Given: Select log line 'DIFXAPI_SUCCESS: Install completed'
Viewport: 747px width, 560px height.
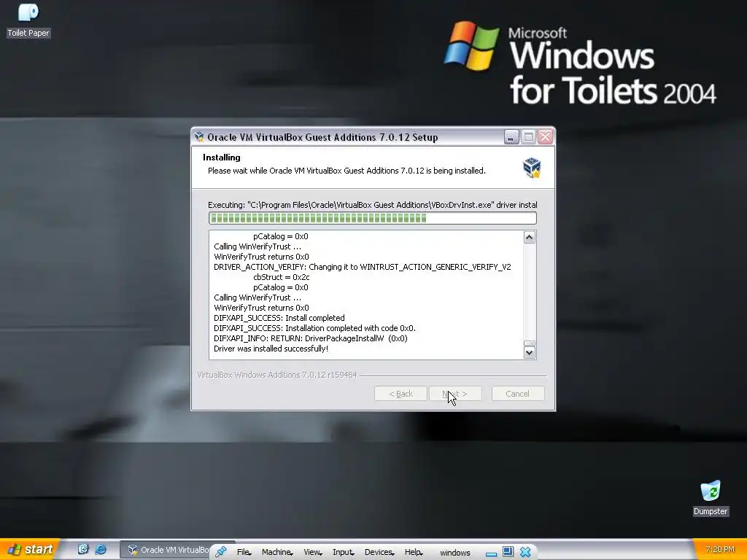Looking at the screenshot, I should (279, 318).
